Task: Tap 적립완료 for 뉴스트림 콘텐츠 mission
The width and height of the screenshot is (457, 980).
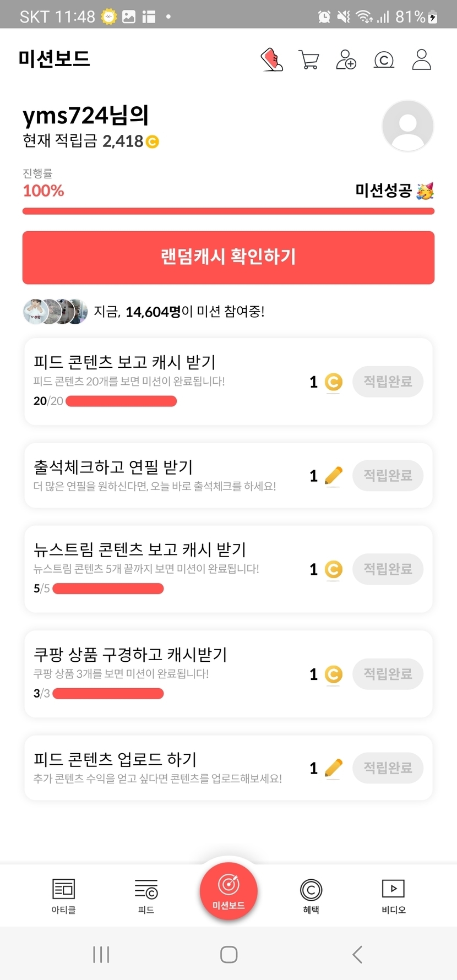Action: 388,569
